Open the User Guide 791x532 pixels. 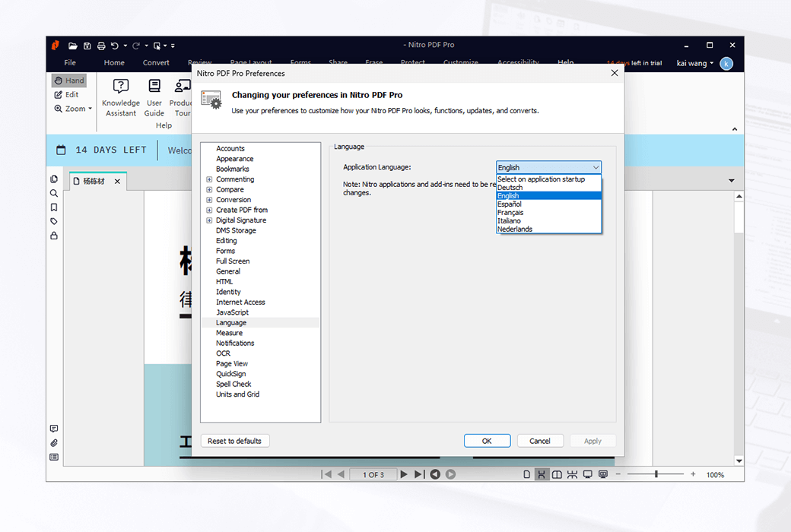(x=154, y=97)
